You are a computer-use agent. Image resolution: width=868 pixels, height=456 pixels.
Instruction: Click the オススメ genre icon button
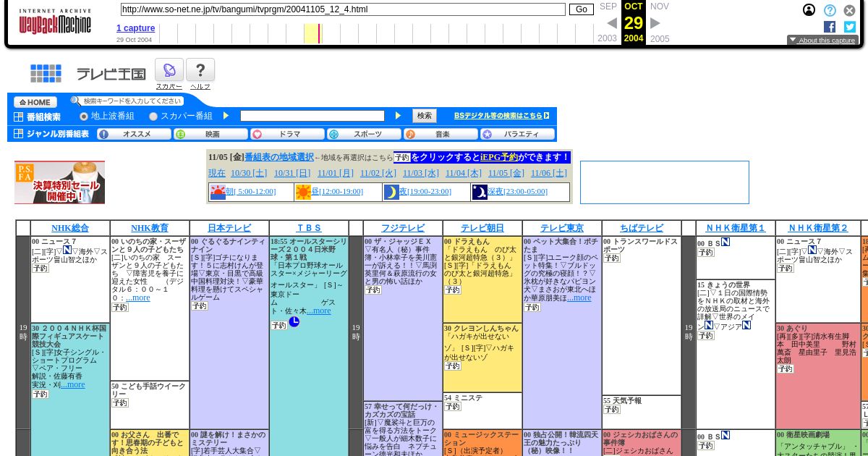click(x=135, y=134)
